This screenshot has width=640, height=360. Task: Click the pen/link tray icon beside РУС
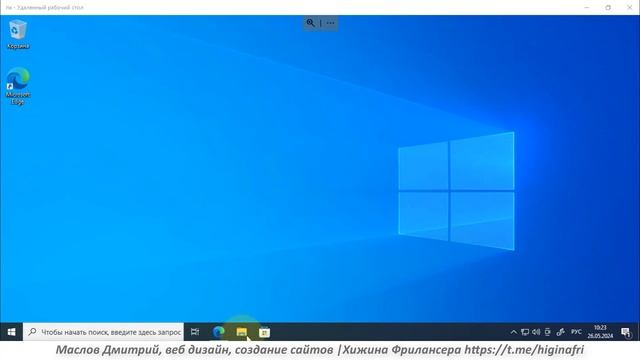click(x=560, y=332)
